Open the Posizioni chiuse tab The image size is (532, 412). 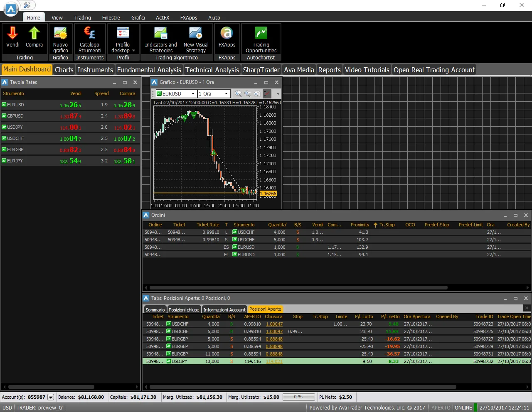184,309
